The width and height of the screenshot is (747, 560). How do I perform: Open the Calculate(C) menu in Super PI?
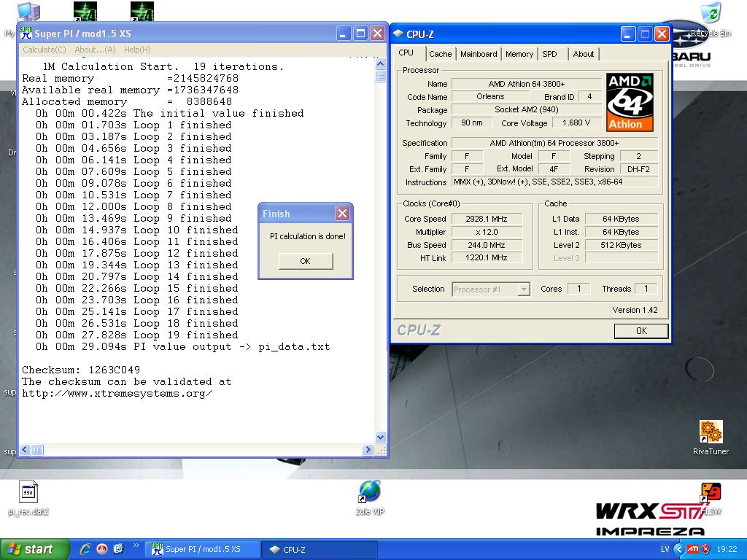coord(44,50)
